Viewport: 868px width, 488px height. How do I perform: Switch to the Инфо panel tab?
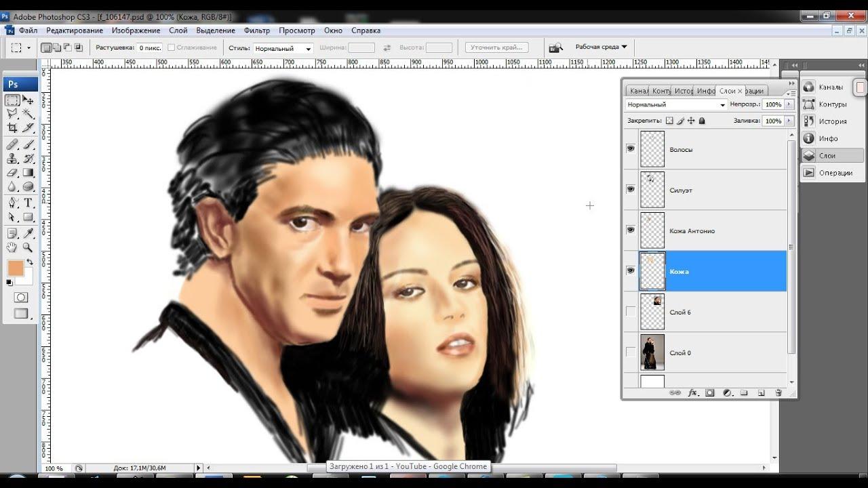(706, 91)
